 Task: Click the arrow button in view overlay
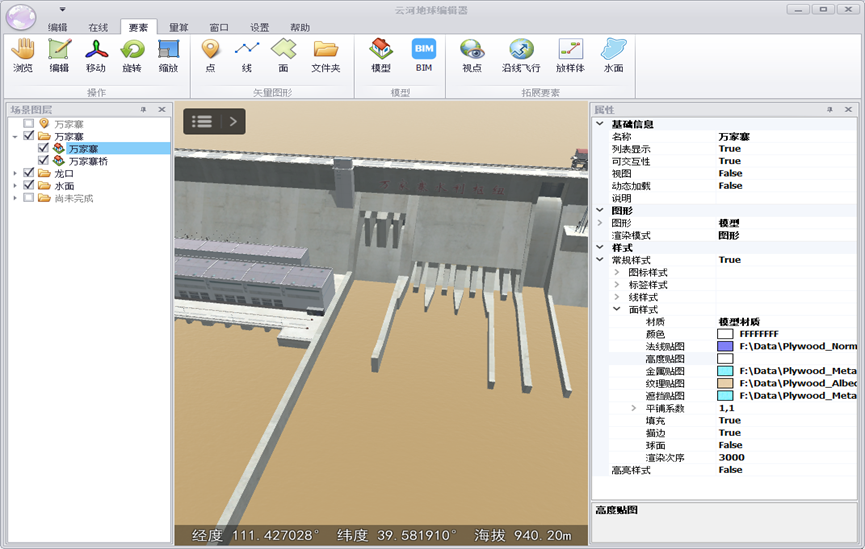233,121
